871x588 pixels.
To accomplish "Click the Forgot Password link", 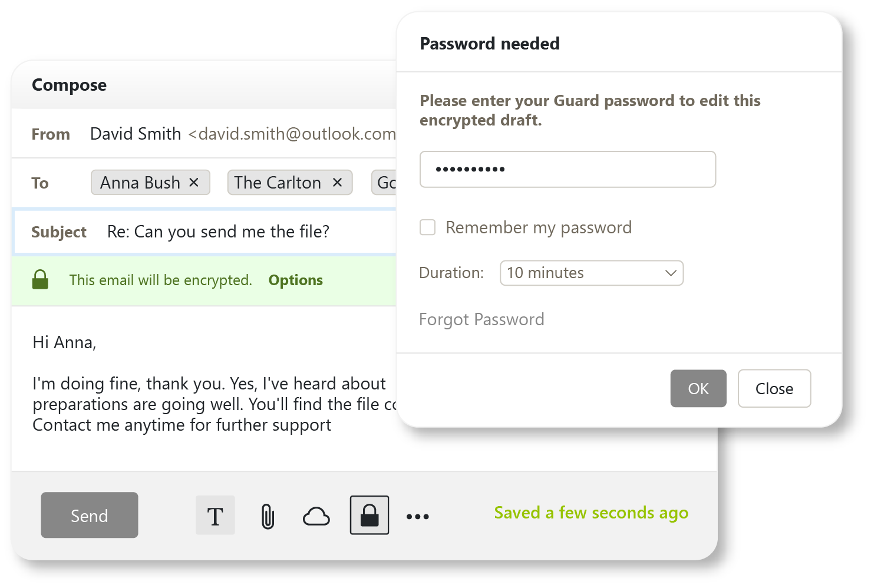I will tap(481, 319).
